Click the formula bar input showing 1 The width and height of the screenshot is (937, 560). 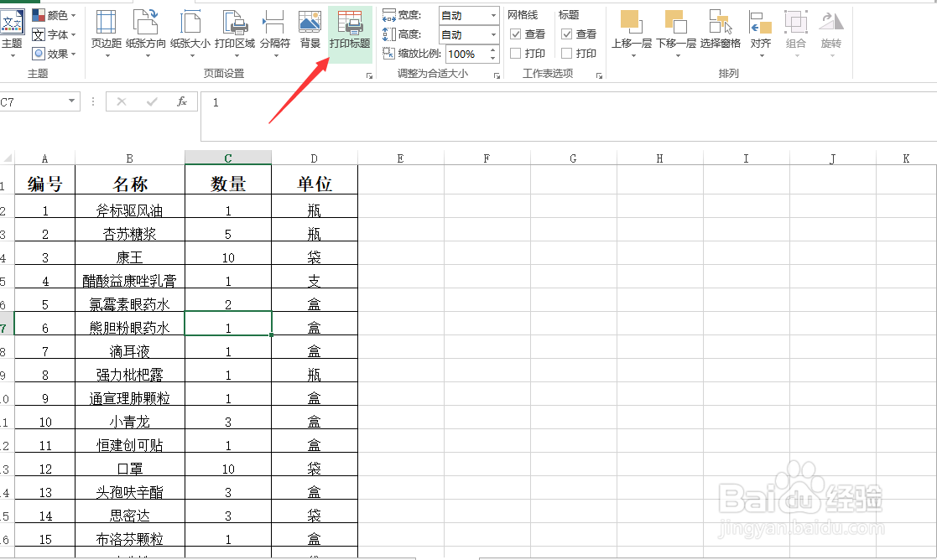click(568, 116)
